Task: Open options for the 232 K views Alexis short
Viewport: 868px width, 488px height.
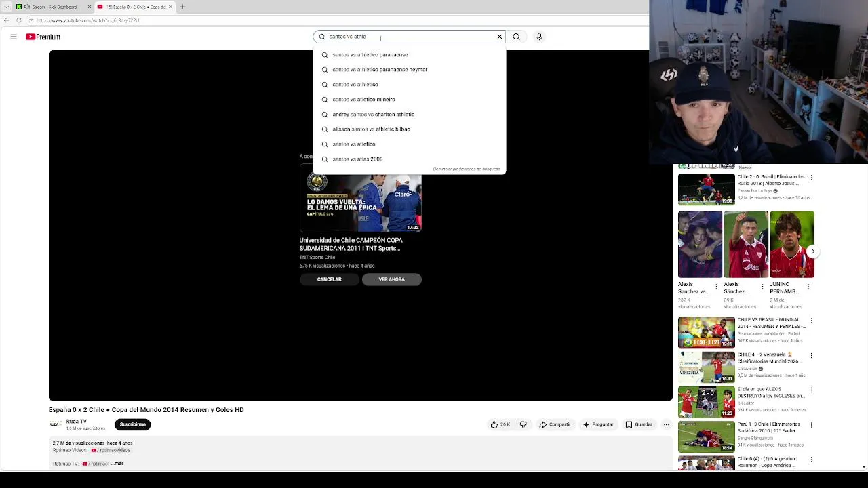Action: click(717, 287)
